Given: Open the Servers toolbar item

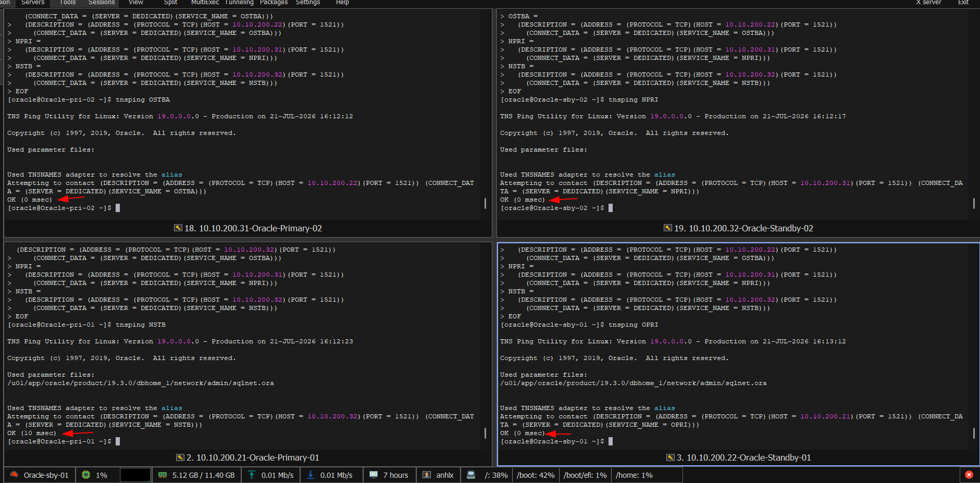Looking at the screenshot, I should pos(33,3).
